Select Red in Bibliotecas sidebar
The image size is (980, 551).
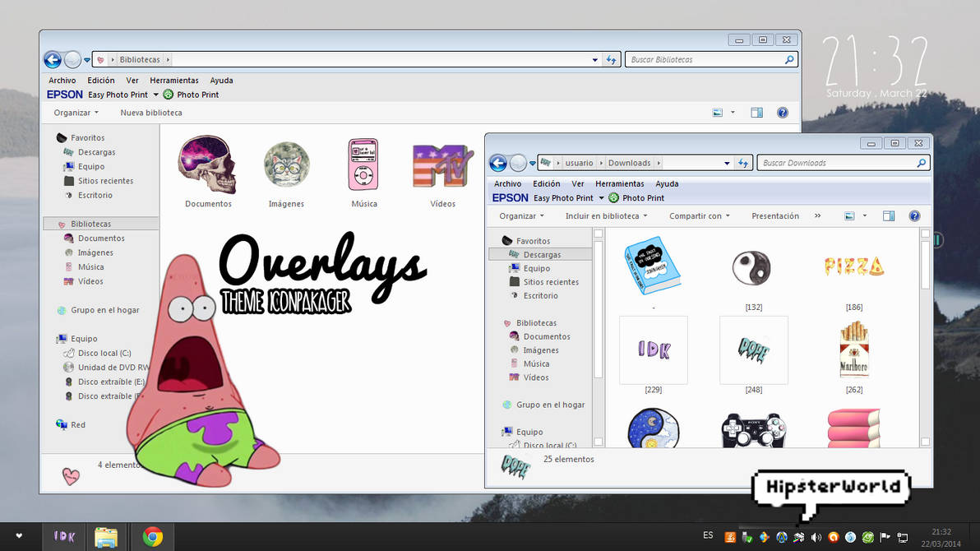[77, 424]
